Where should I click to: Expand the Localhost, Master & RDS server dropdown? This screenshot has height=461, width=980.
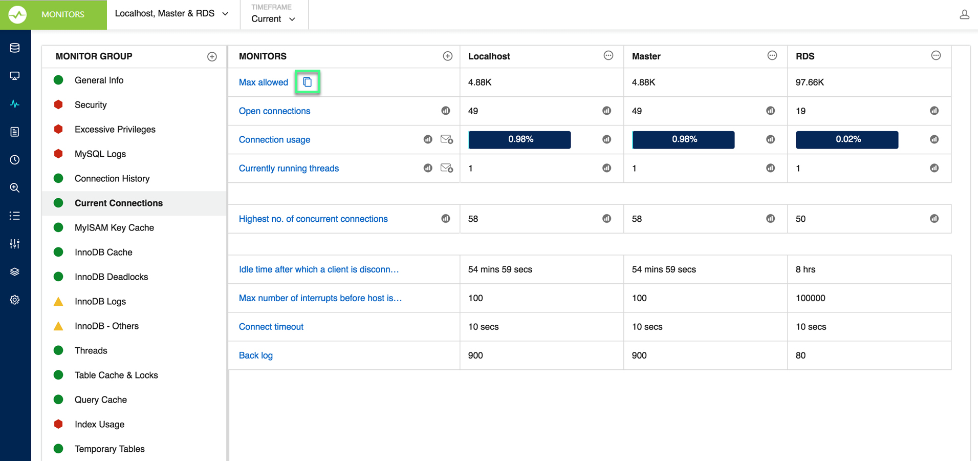[171, 14]
